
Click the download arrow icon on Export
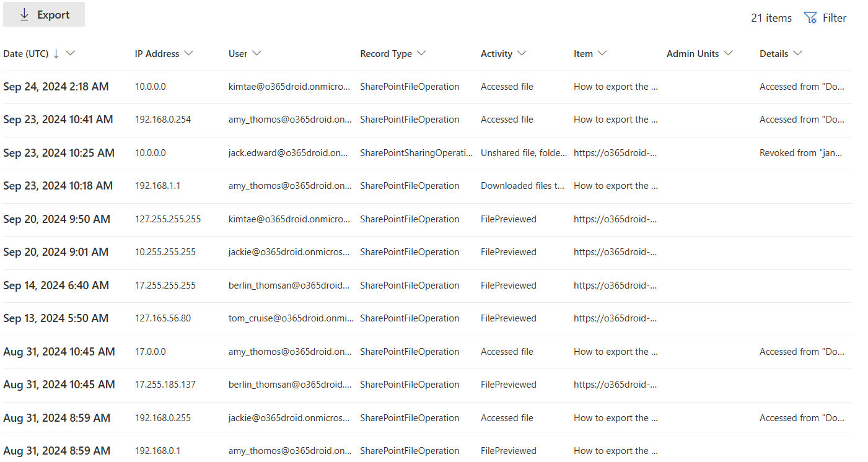[25, 14]
